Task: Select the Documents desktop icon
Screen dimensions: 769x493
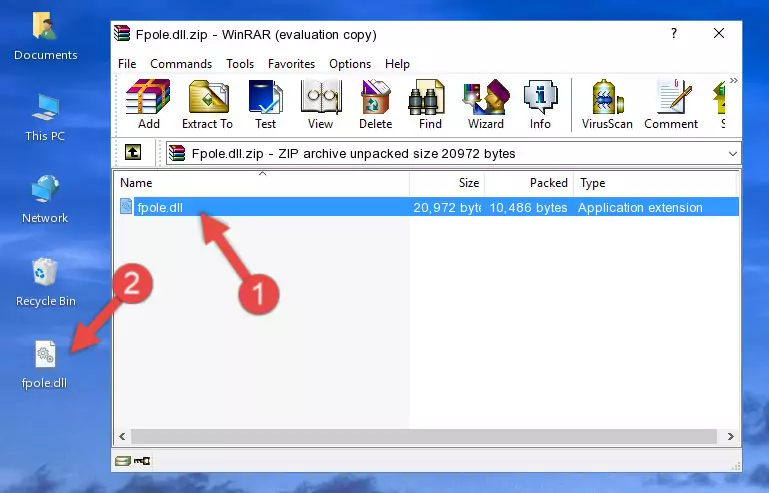Action: coord(45,37)
